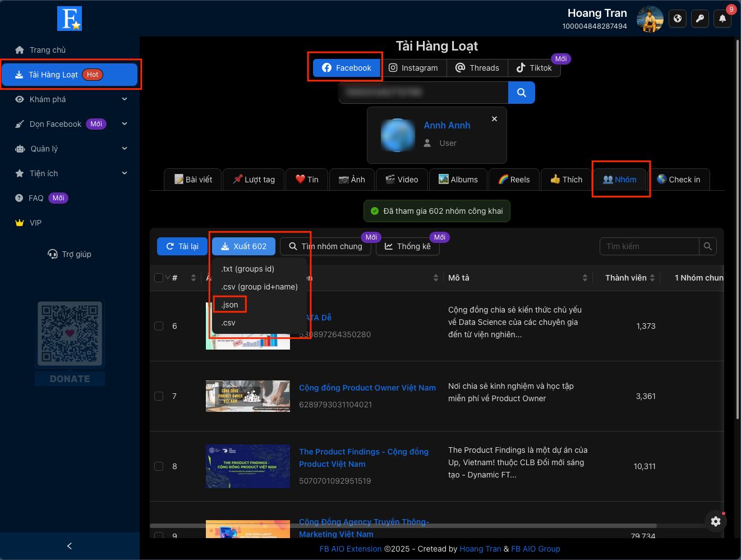Click the notification bell icon
The image size is (741, 560).
pyautogui.click(x=722, y=19)
